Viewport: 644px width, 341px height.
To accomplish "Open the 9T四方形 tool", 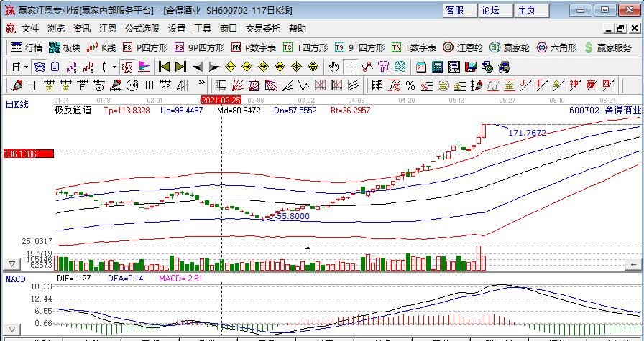I will point(359,47).
